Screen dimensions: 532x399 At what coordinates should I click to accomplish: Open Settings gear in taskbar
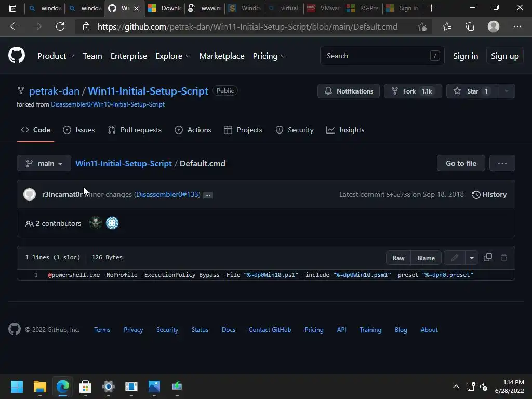[109, 387]
